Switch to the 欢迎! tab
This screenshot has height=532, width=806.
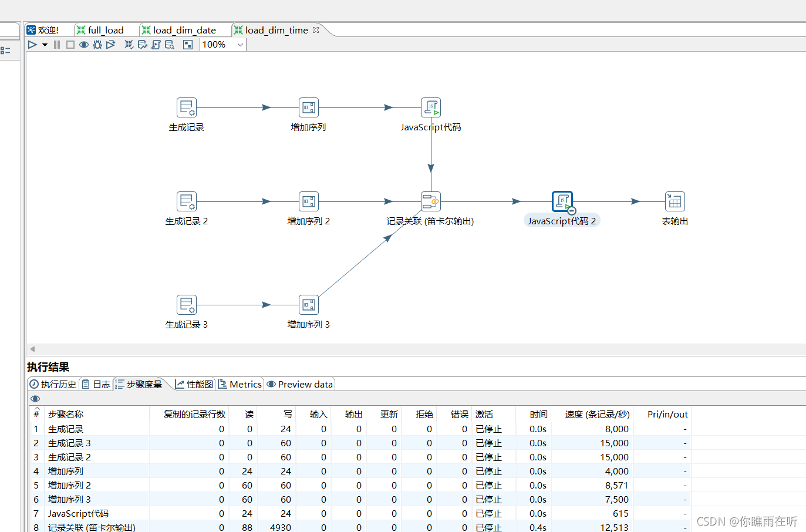point(43,30)
